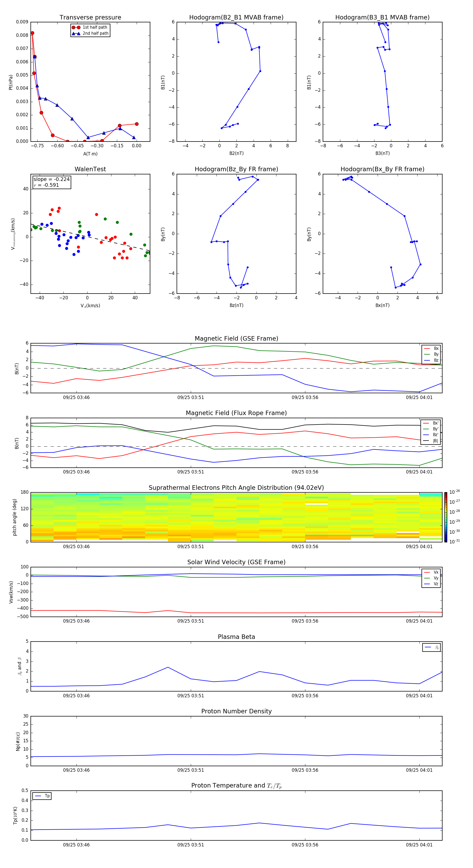Click the "Tp(10^6K)" y-axis label
The width and height of the screenshot is (473, 868).
[15, 815]
